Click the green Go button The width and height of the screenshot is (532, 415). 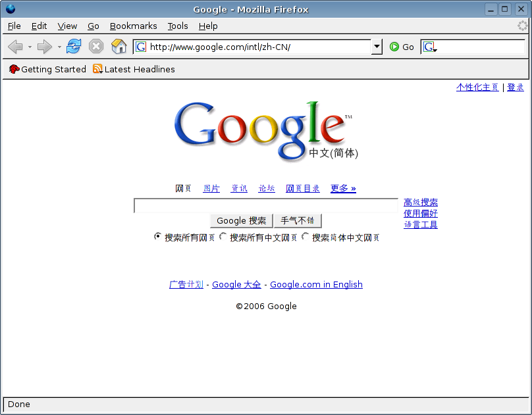(x=402, y=47)
